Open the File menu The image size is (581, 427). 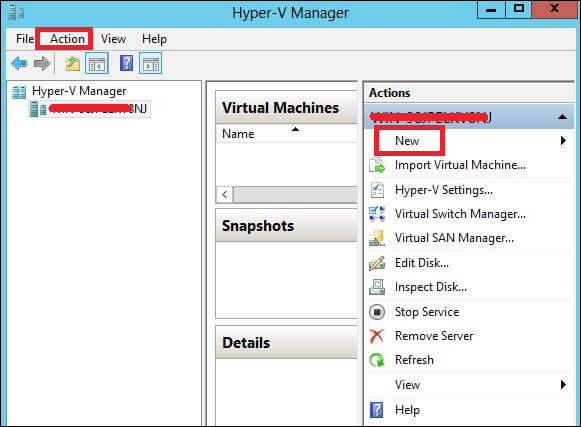tap(25, 39)
